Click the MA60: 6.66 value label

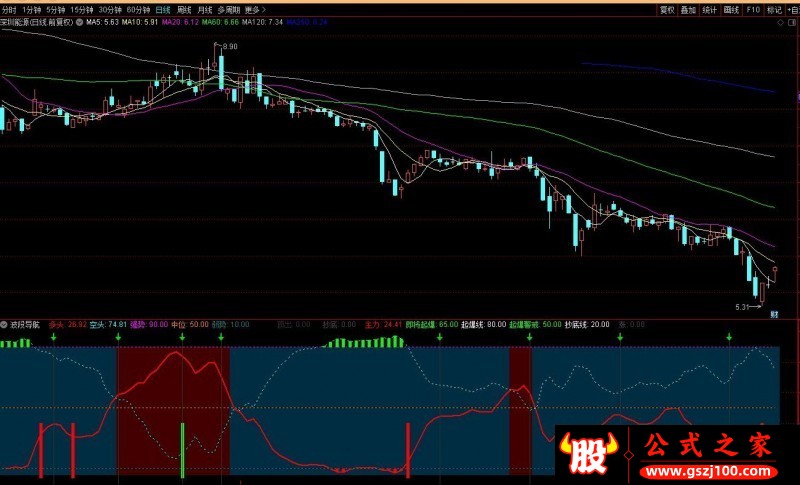point(220,22)
